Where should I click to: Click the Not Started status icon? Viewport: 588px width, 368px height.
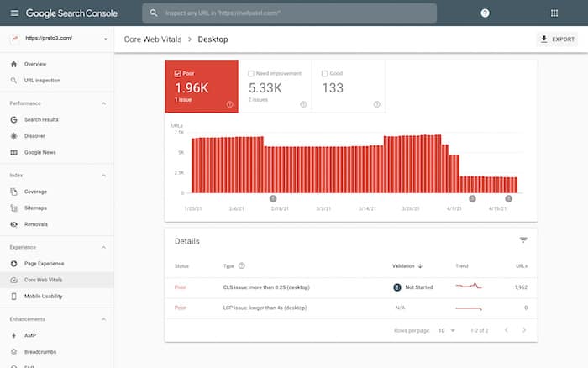coord(397,287)
